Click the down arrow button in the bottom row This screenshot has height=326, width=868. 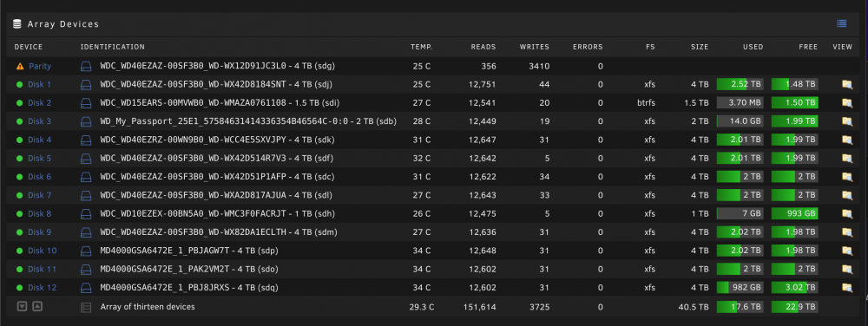pyautogui.click(x=23, y=306)
